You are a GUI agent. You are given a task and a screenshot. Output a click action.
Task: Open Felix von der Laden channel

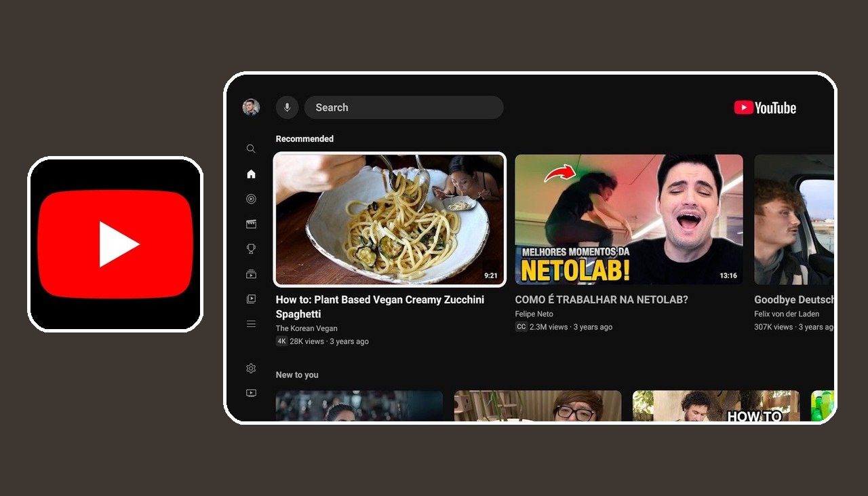(x=787, y=314)
